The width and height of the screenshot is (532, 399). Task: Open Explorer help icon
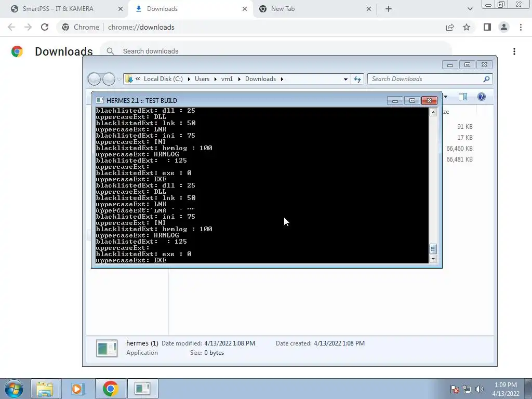481,97
